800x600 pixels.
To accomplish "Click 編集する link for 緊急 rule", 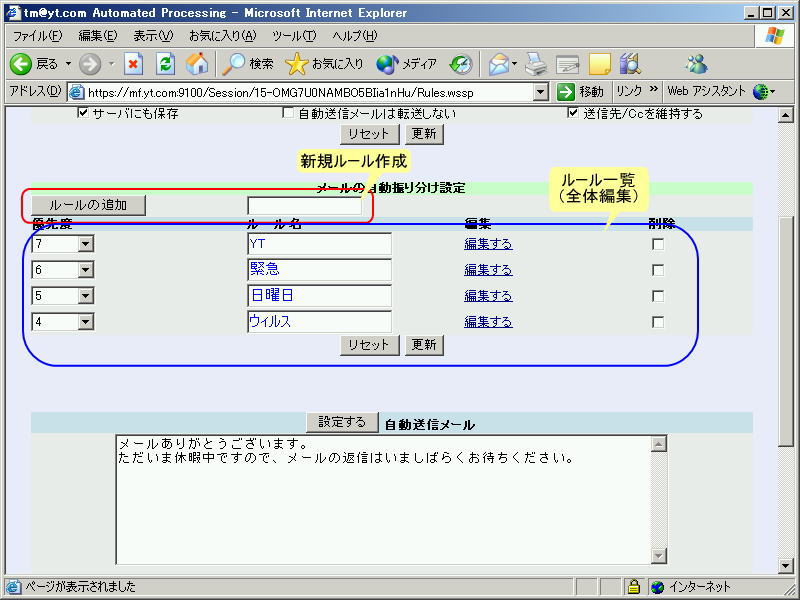I will (488, 270).
